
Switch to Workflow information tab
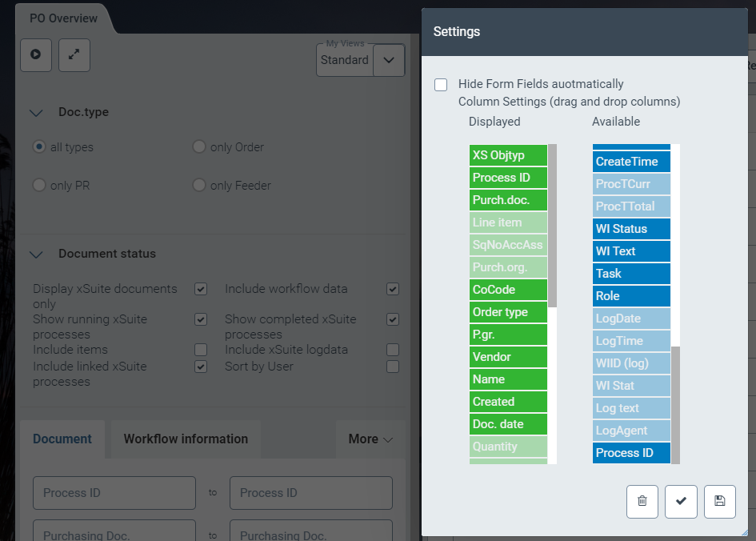[186, 439]
